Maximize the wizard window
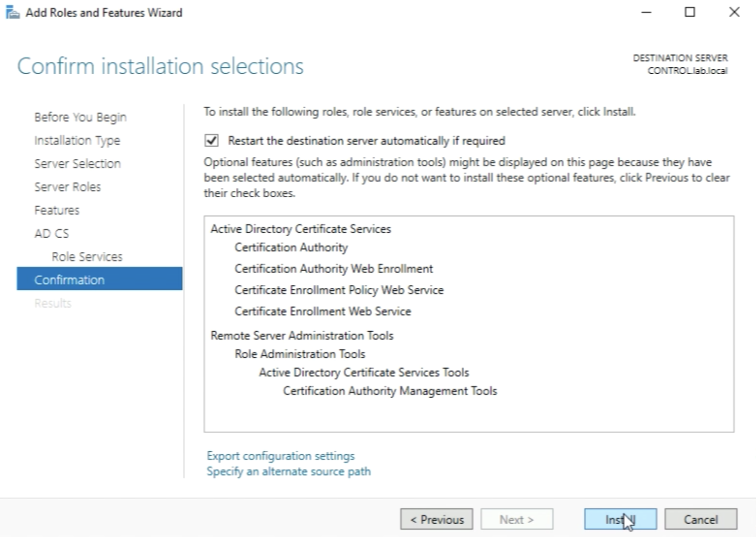756x537 pixels. [690, 12]
